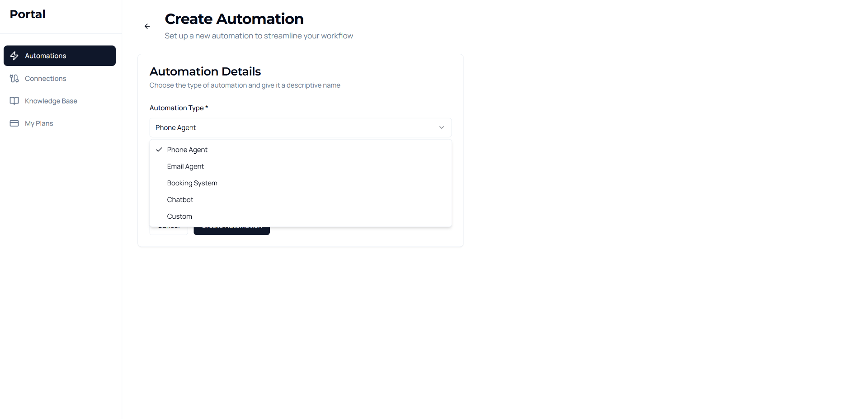The image size is (868, 419).
Task: Click the Knowledge Base book icon
Action: point(14,101)
